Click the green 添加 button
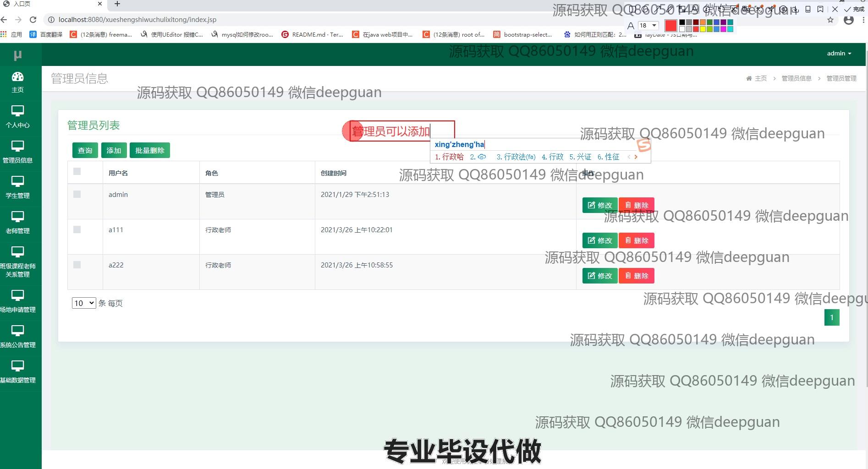This screenshot has height=469, width=868. 114,150
